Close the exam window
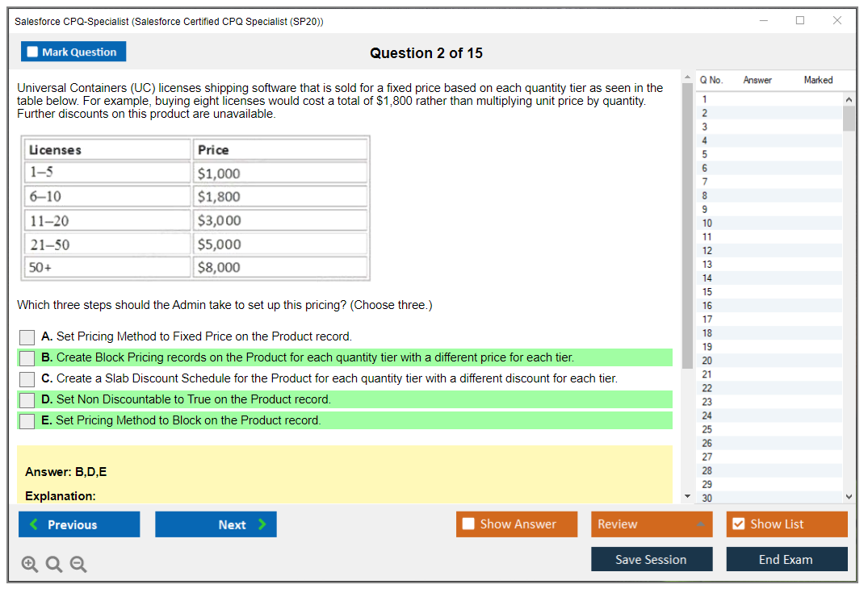Viewport: 868px width, 593px height. click(837, 21)
